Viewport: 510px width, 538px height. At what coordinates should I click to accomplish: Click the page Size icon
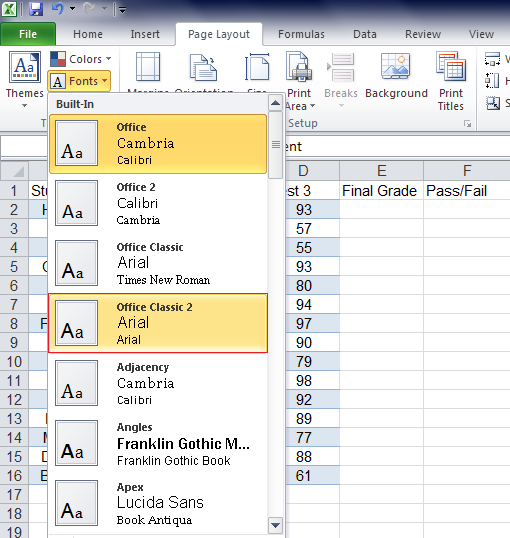click(257, 67)
